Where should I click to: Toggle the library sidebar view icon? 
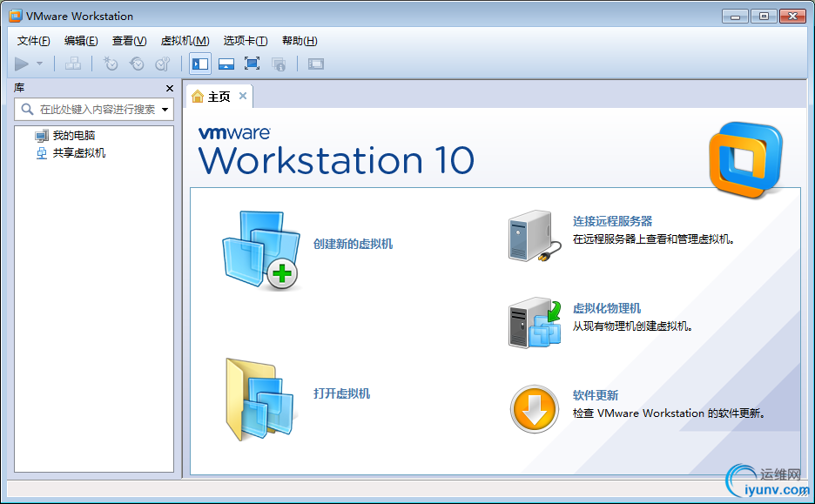pos(200,64)
